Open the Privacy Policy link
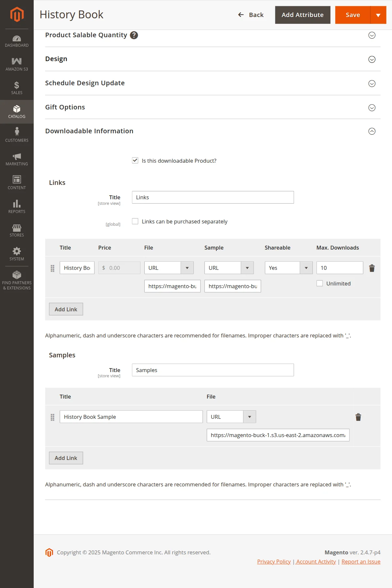392x588 pixels. click(x=274, y=562)
